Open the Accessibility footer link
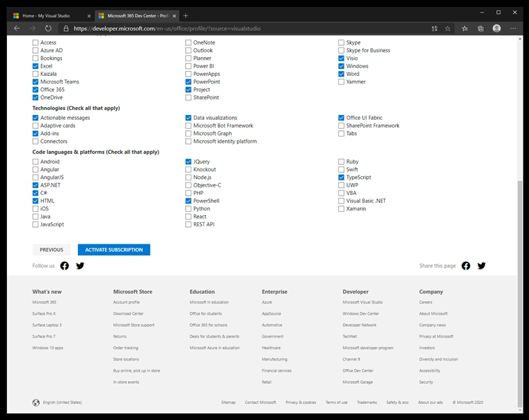Screen dimensions: 529x420 (429, 371)
